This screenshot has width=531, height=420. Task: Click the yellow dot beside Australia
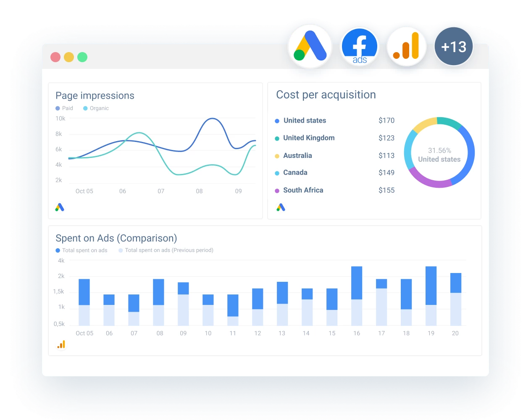276,155
